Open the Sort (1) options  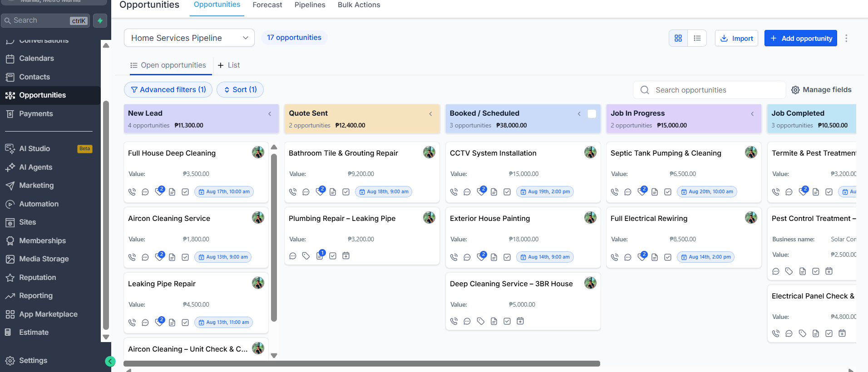(240, 90)
